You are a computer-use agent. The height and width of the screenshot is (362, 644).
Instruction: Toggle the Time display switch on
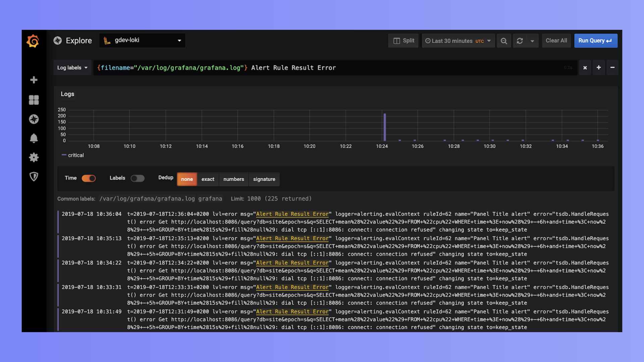88,178
